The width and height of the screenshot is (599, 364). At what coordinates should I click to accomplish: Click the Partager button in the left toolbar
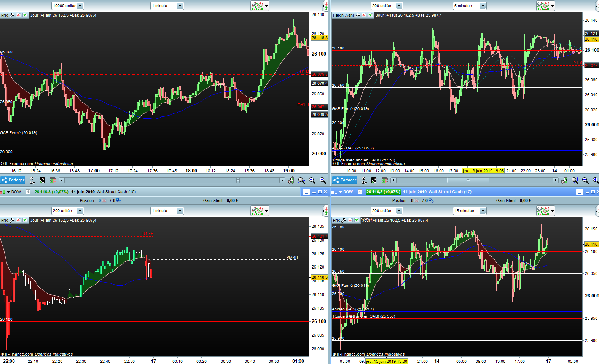click(13, 180)
